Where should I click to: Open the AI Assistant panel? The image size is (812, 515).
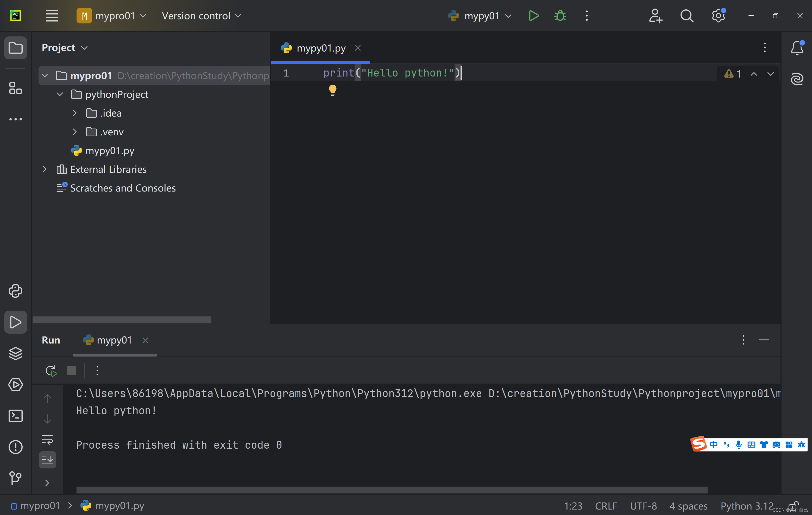click(797, 79)
